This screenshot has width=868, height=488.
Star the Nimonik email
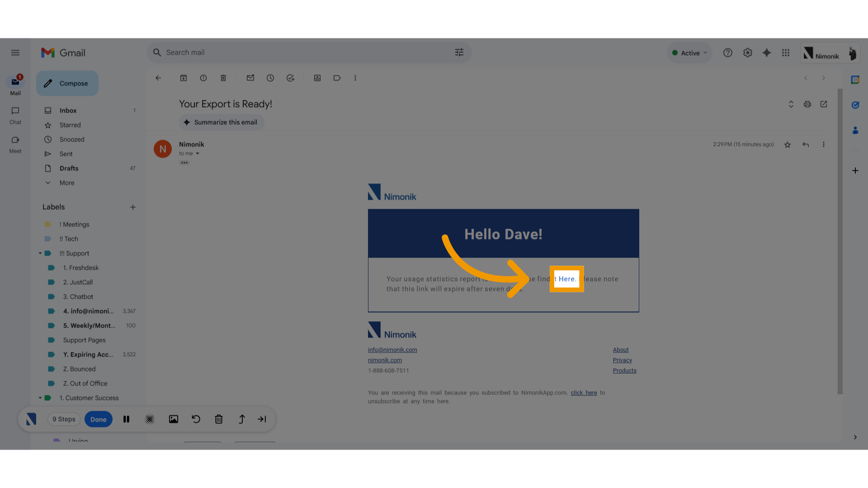(x=788, y=145)
